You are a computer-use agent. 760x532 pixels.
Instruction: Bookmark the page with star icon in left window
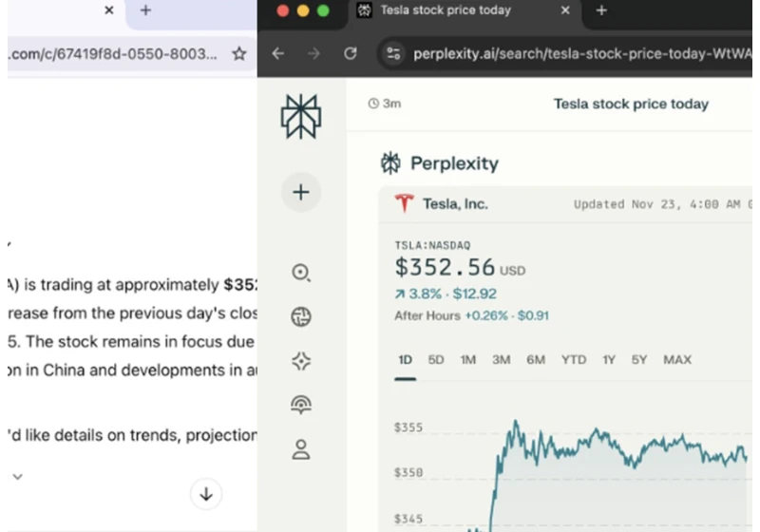pos(239,53)
